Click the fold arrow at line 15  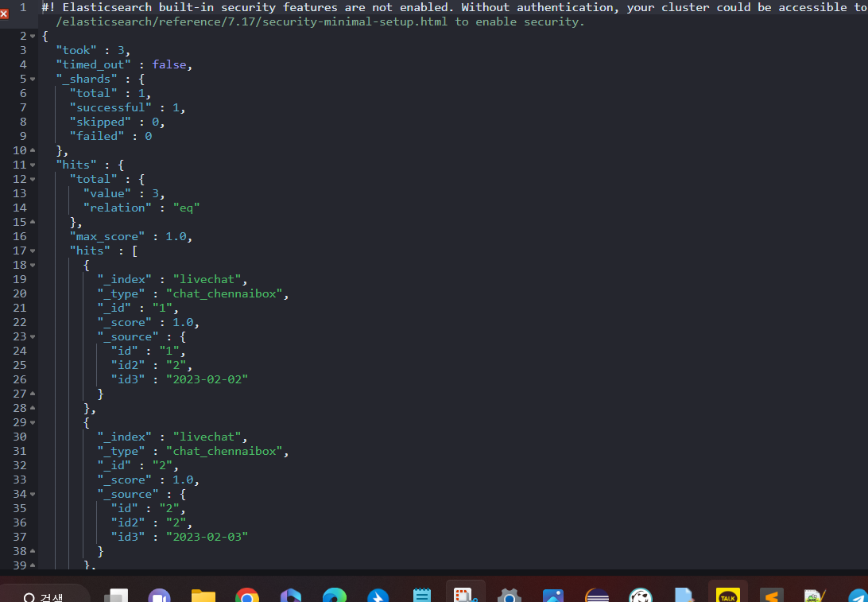(32, 222)
